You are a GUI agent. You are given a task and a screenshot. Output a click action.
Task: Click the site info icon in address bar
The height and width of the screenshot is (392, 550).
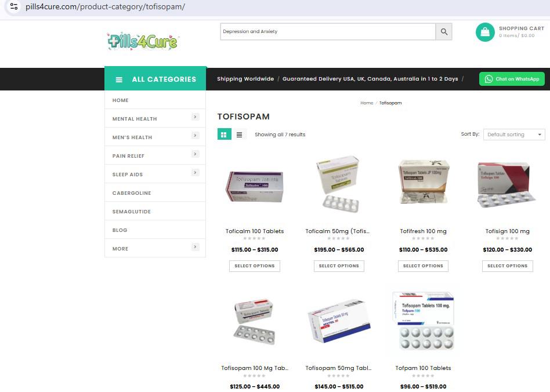tap(14, 6)
